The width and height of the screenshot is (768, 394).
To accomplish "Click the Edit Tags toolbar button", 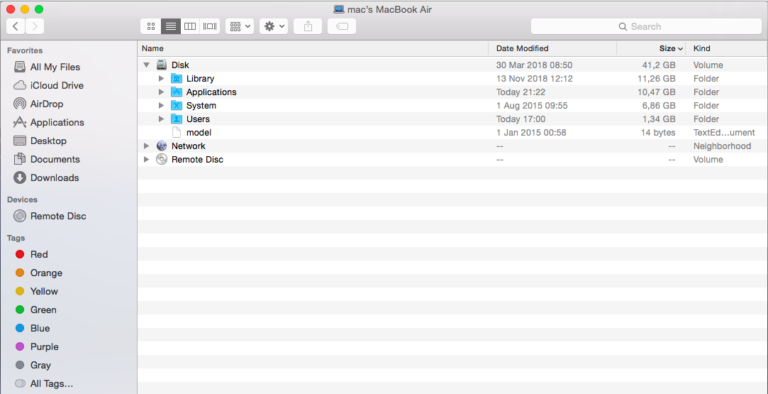I will tap(342, 26).
